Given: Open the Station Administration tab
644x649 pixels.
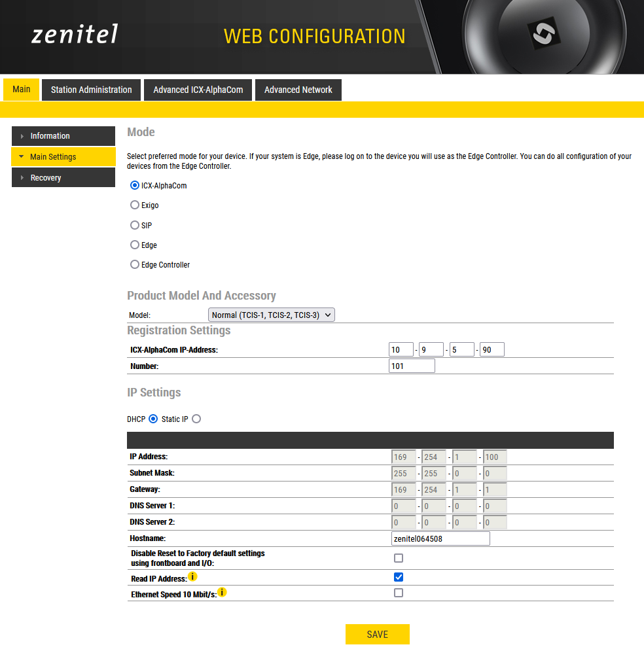Looking at the screenshot, I should (91, 90).
